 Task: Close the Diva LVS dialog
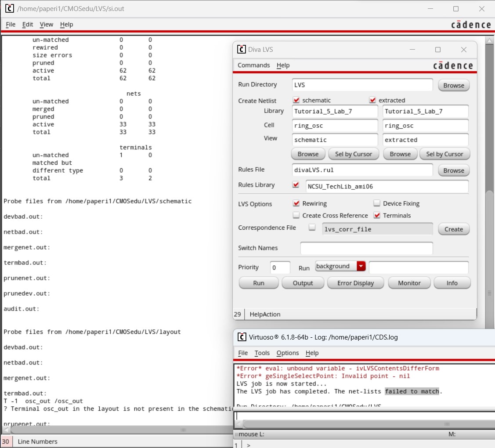coord(463,50)
